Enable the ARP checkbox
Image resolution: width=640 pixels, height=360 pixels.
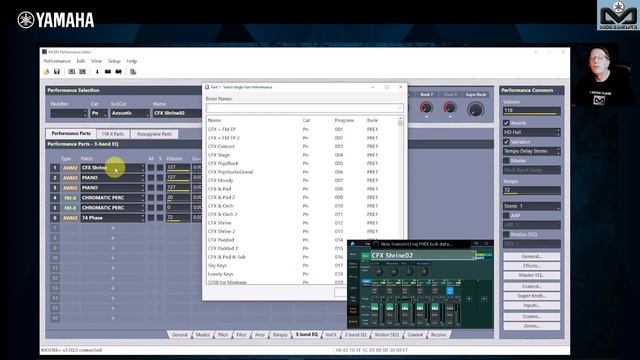pos(506,216)
